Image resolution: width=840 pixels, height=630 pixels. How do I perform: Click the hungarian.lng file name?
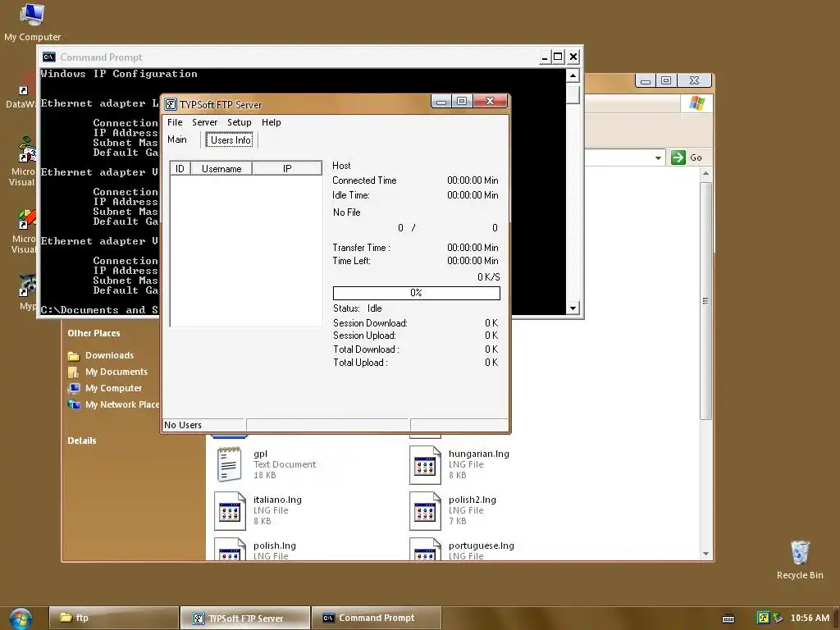pyautogui.click(x=479, y=454)
